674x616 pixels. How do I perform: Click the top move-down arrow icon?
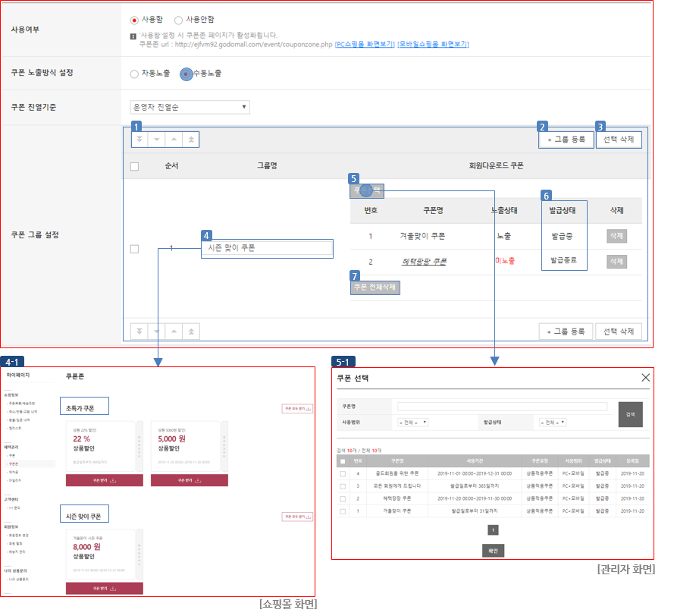pos(157,140)
